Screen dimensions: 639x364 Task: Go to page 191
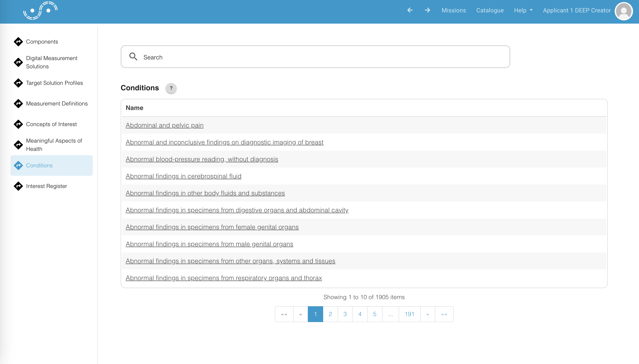(409, 314)
